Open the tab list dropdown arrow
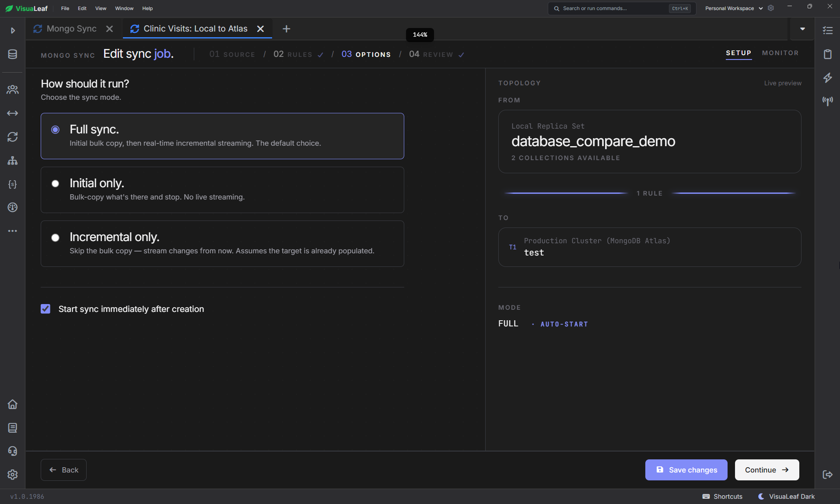 [802, 29]
